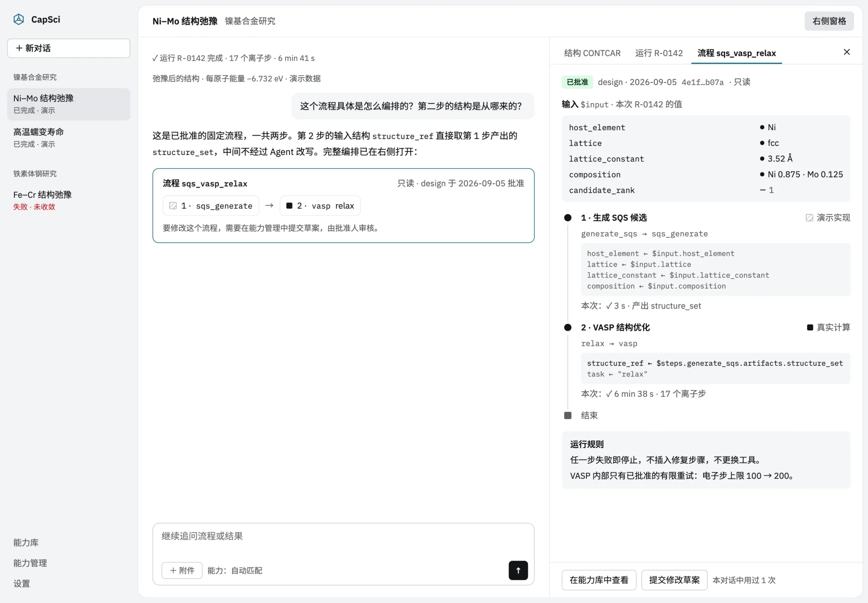Click the 演示实现 hatched icon in pane

809,217
